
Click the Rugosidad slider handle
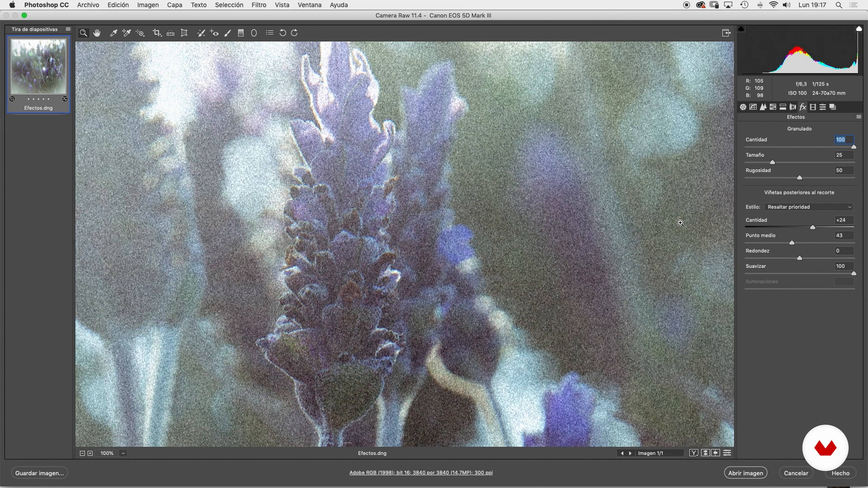pyautogui.click(x=799, y=178)
